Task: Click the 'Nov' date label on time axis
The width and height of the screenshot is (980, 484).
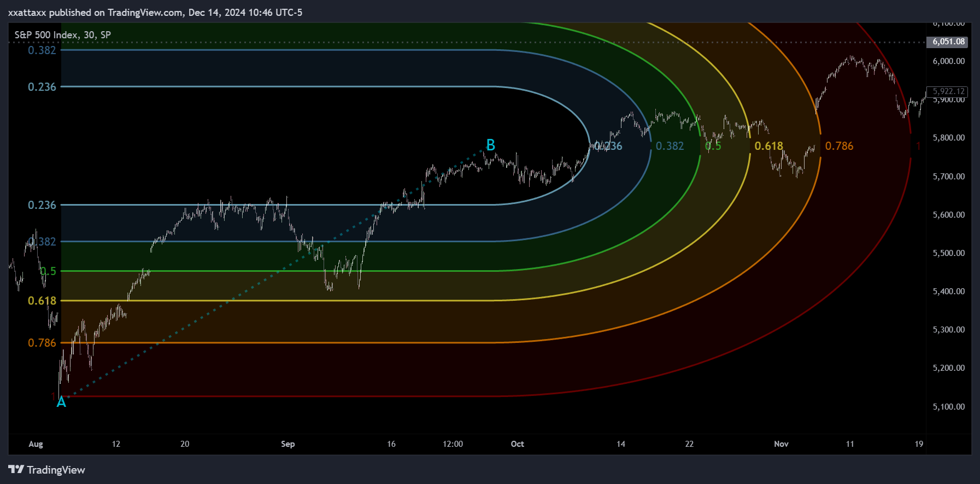Action: point(781,444)
